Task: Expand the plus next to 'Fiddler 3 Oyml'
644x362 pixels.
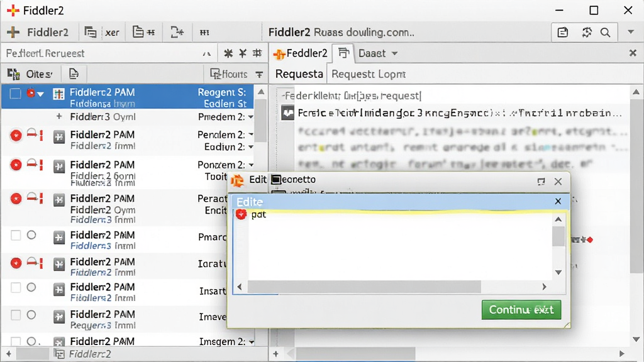Action: tap(59, 116)
